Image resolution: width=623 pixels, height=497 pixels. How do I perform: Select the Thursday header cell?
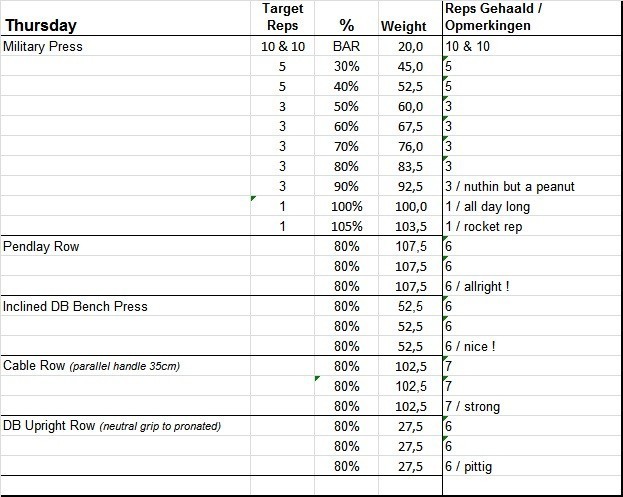click(42, 25)
